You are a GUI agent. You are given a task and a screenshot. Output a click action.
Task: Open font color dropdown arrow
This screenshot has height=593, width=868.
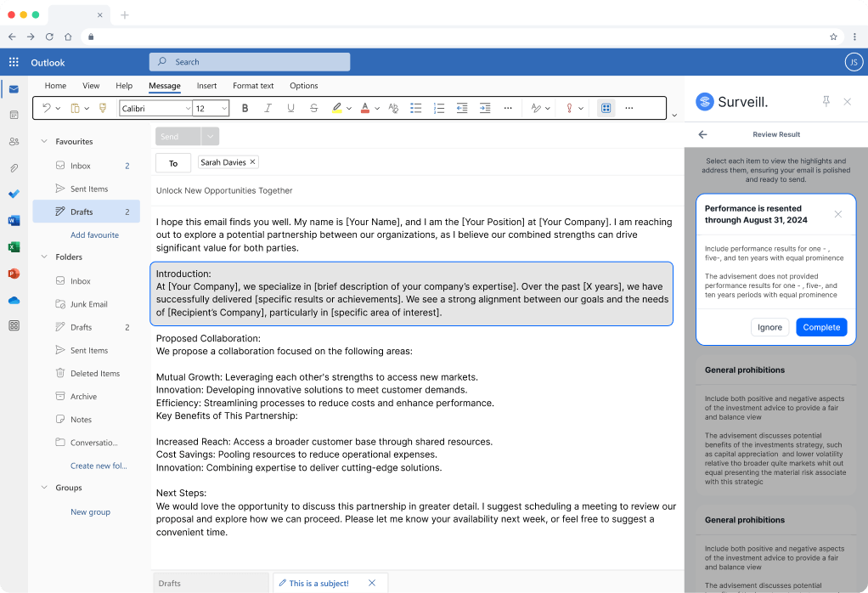point(377,109)
